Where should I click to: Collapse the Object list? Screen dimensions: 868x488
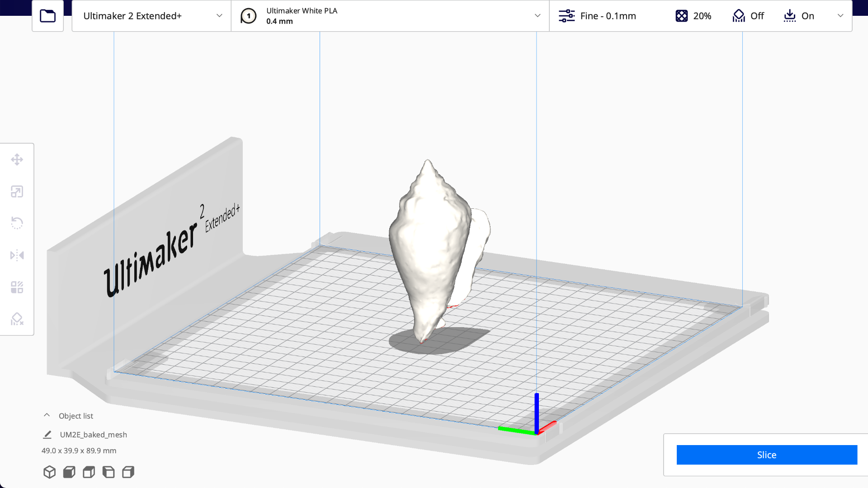tap(47, 415)
